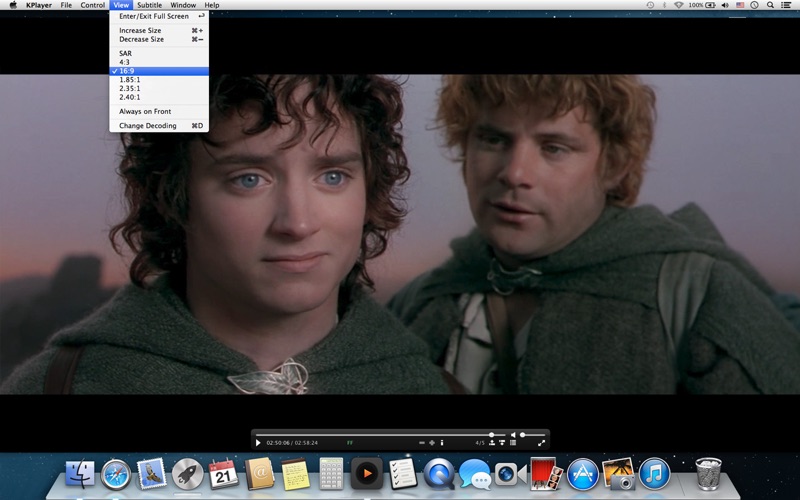This screenshot has height=500, width=800.
Task: Open Spotlight search magnifier
Action: [770, 5]
